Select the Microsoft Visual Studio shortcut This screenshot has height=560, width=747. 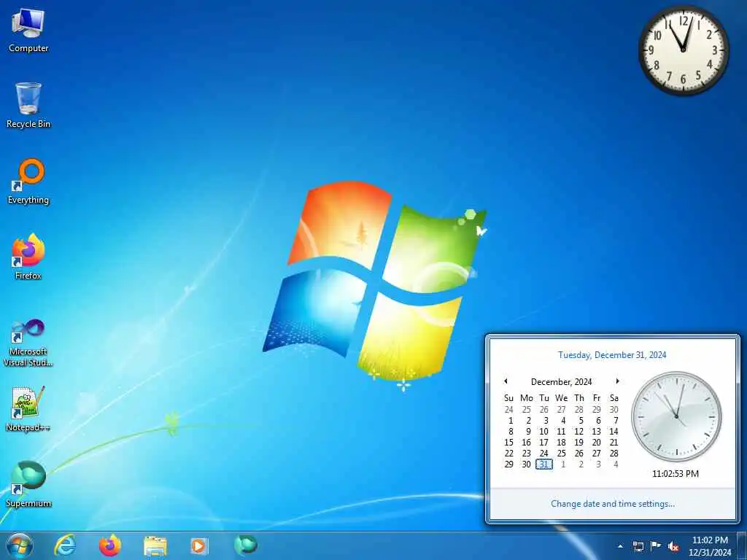pyautogui.click(x=28, y=343)
